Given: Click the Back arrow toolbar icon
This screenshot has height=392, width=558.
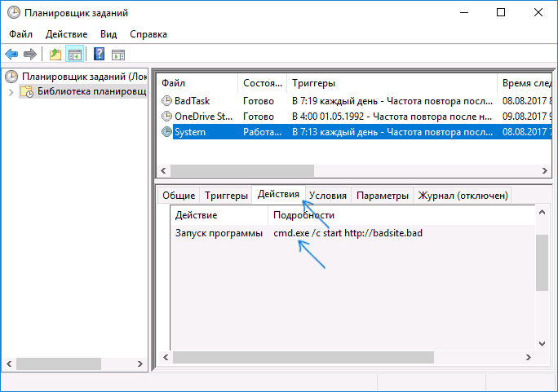Looking at the screenshot, I should tap(11, 55).
